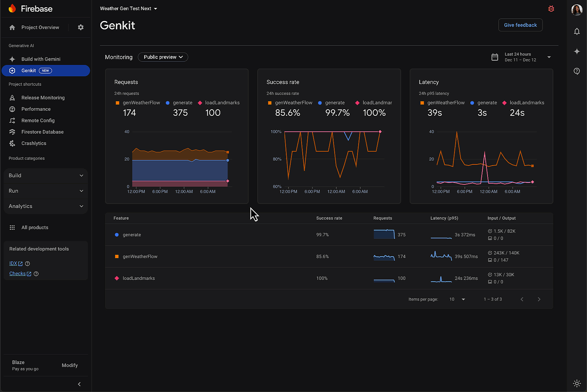The image size is (587, 392).
Task: Open project settings gear icon
Action: click(x=81, y=28)
